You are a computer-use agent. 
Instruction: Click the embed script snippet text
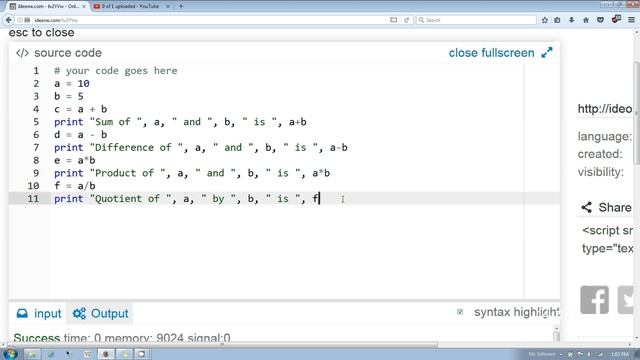click(607, 239)
